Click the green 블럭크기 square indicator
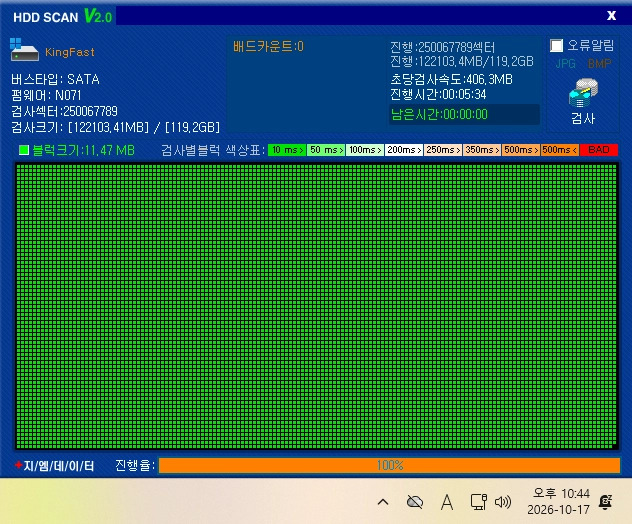632x524 pixels. pyautogui.click(x=24, y=150)
